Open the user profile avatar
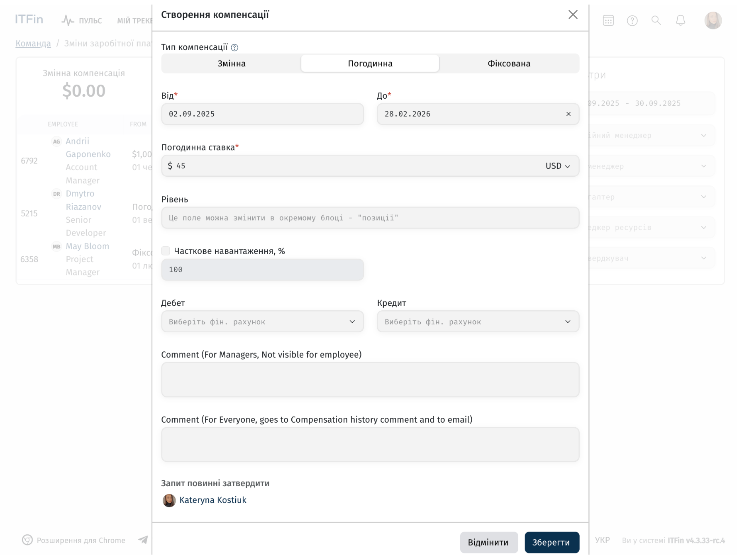737x560 pixels. 713,20
